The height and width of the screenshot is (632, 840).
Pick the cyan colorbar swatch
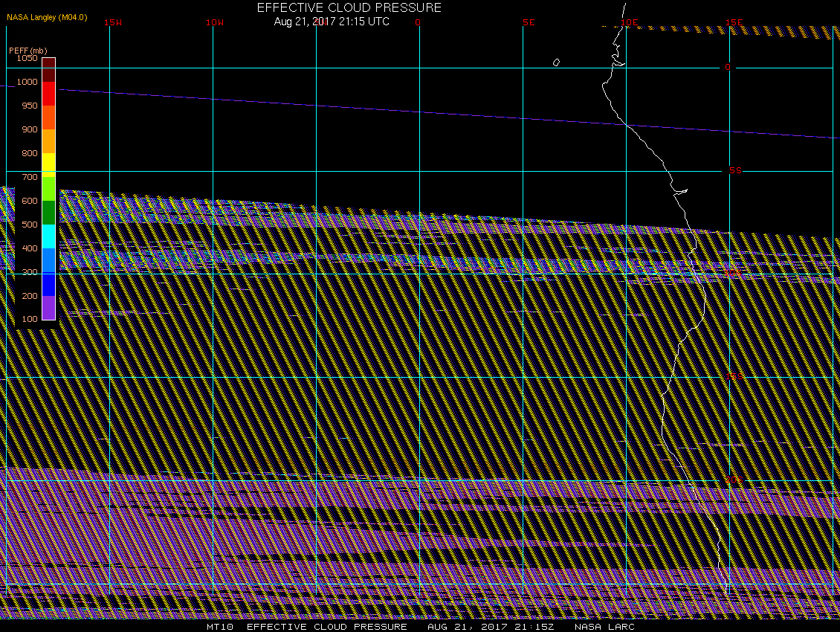tap(49, 236)
